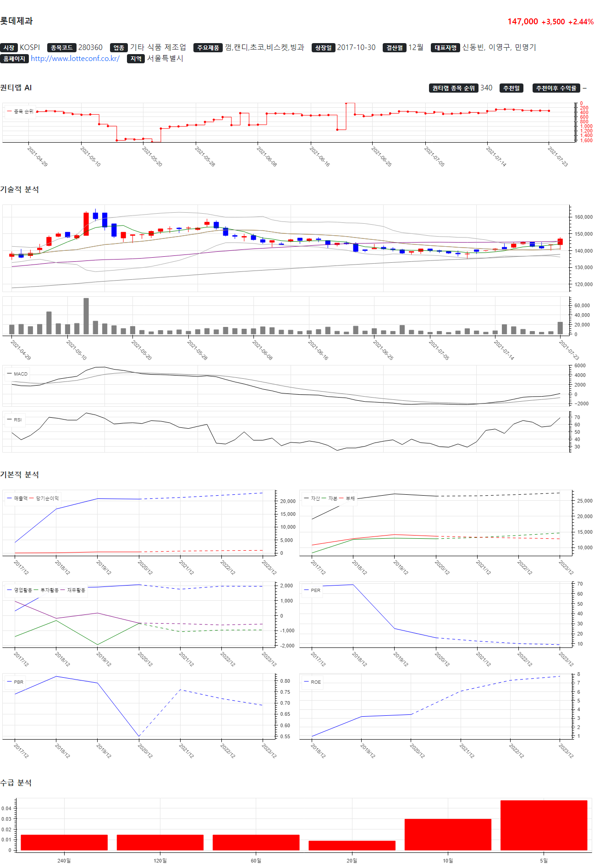Viewport: 594px width, 868px height.
Task: Click the 수급 분석 section heading
Action: click(16, 783)
